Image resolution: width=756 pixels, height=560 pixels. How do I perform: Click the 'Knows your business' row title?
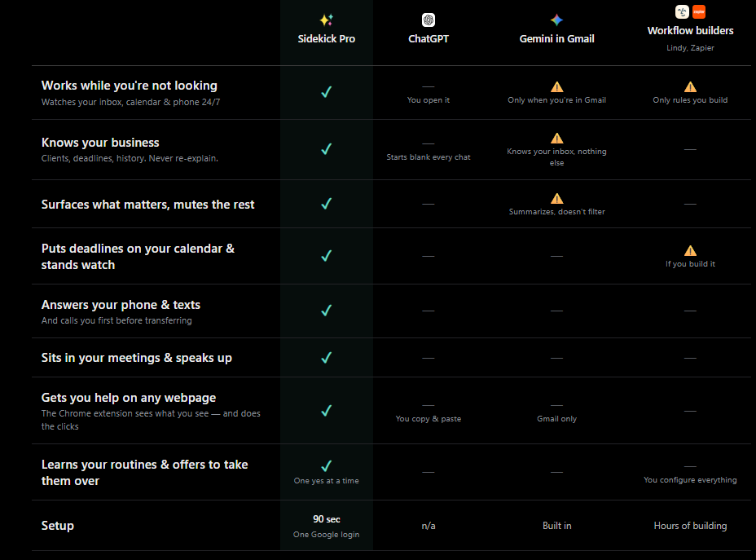(x=100, y=143)
